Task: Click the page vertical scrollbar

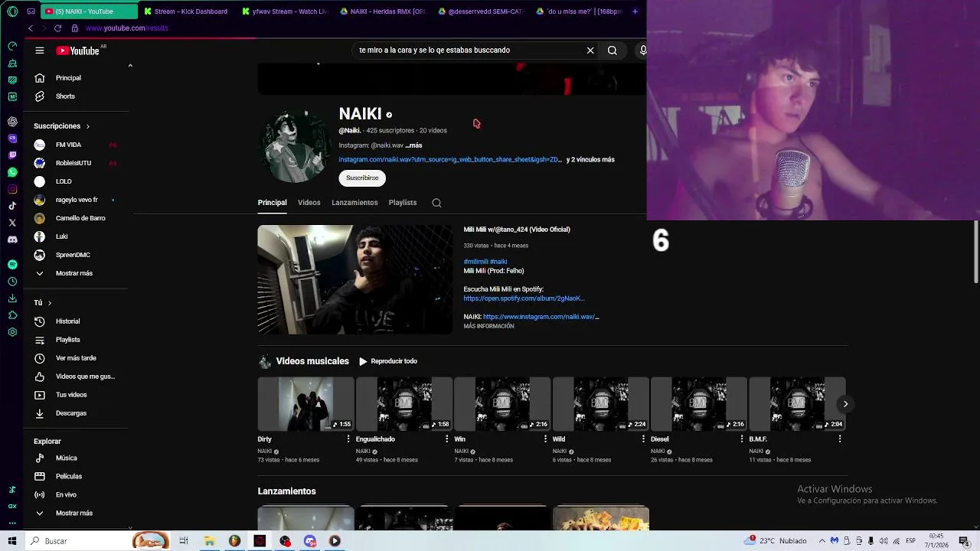Action: pos(975,253)
